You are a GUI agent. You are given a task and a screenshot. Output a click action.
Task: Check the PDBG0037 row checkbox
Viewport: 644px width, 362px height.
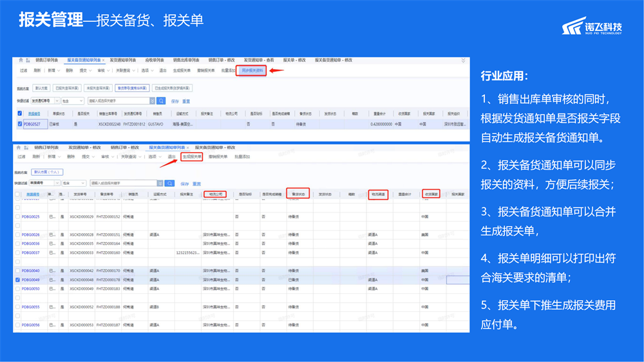(x=17, y=252)
